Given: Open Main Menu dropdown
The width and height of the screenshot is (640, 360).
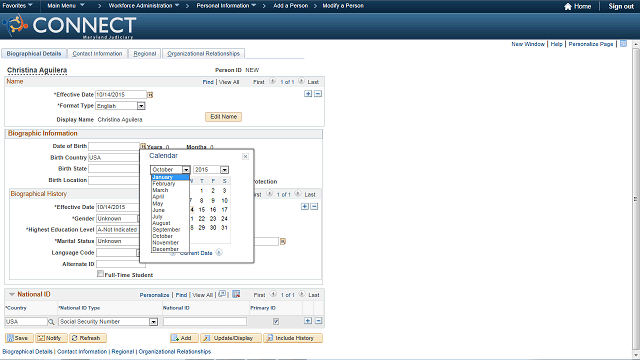Looking at the screenshot, I should pos(66,6).
